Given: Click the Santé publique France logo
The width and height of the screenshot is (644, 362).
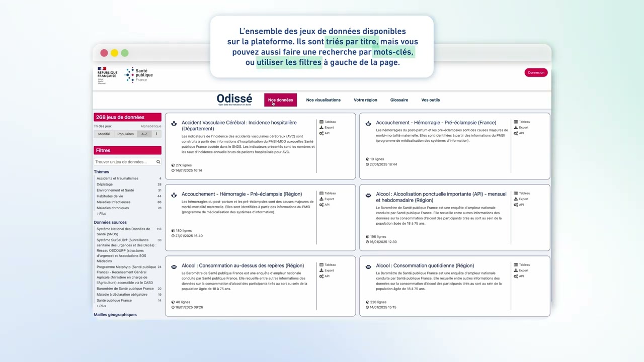Looking at the screenshot, I should coord(139,75).
